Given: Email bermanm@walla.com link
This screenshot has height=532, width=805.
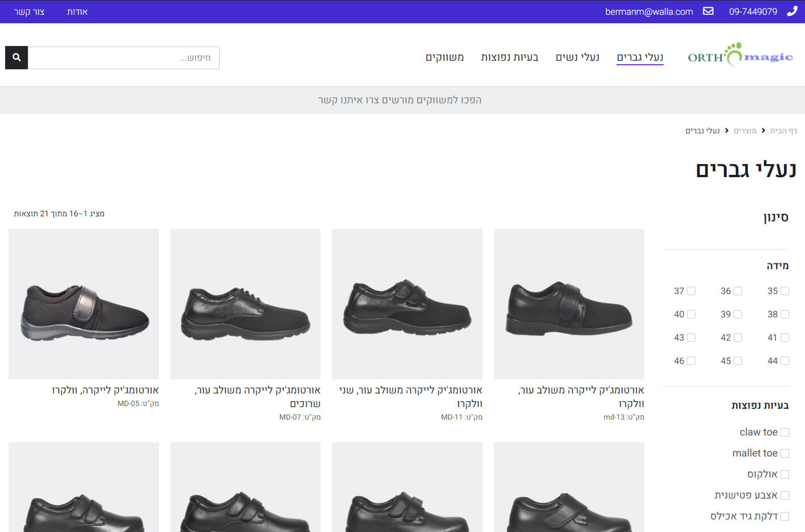Looking at the screenshot, I should point(649,11).
